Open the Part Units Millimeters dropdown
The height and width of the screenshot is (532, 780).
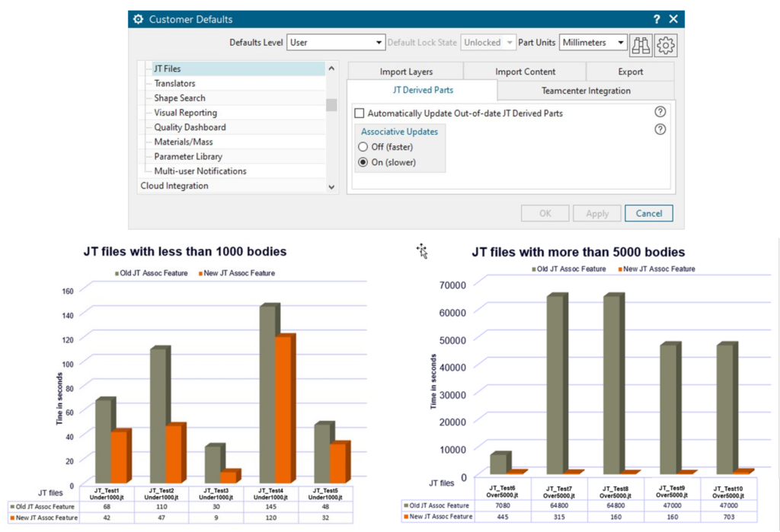[x=593, y=43]
